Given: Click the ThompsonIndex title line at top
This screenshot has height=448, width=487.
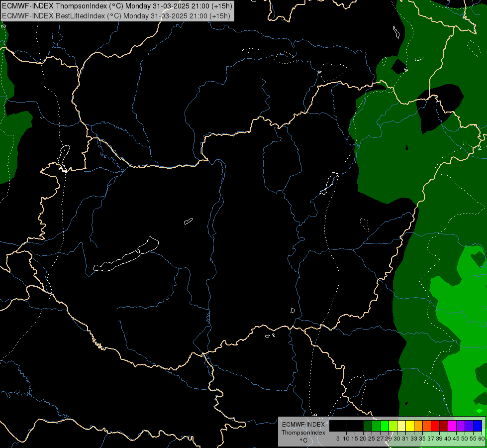Looking at the screenshot, I should 117,6.
